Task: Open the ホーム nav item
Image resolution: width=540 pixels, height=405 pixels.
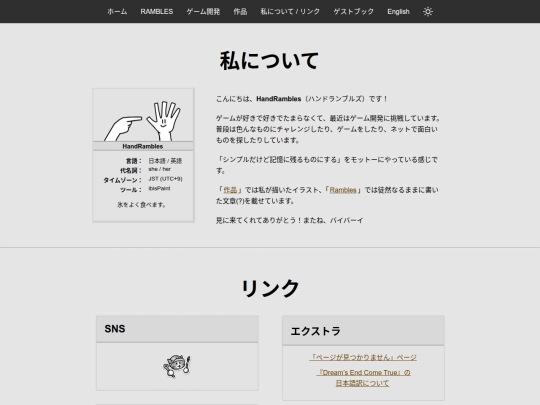Action: tap(117, 12)
